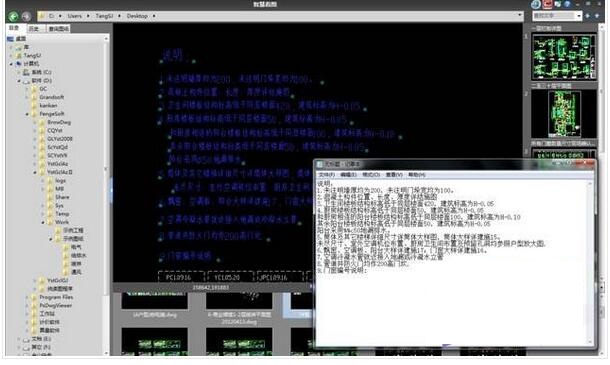Open the 编辑(E) menu in Notepad
The image size is (610, 365).
tap(349, 175)
